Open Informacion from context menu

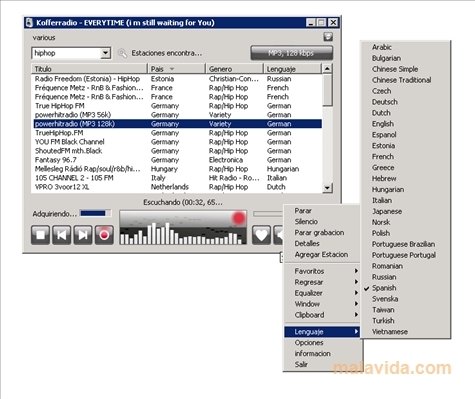pyautogui.click(x=322, y=354)
